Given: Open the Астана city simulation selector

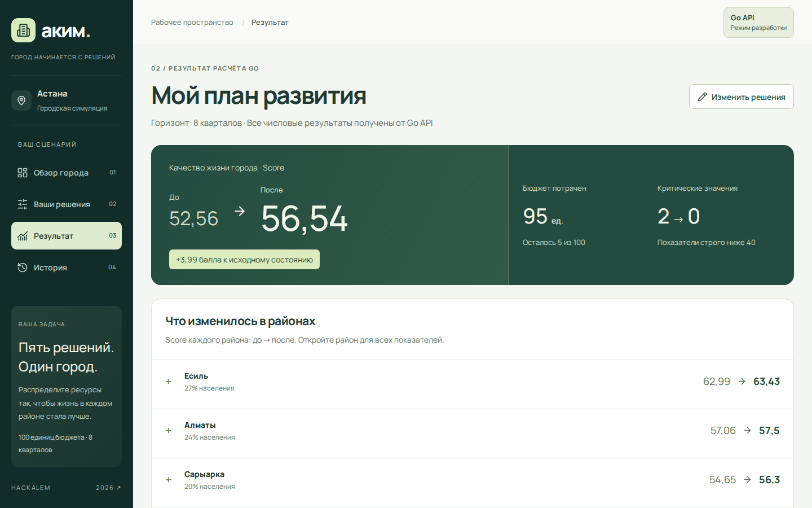Looking at the screenshot, I should pyautogui.click(x=67, y=100).
